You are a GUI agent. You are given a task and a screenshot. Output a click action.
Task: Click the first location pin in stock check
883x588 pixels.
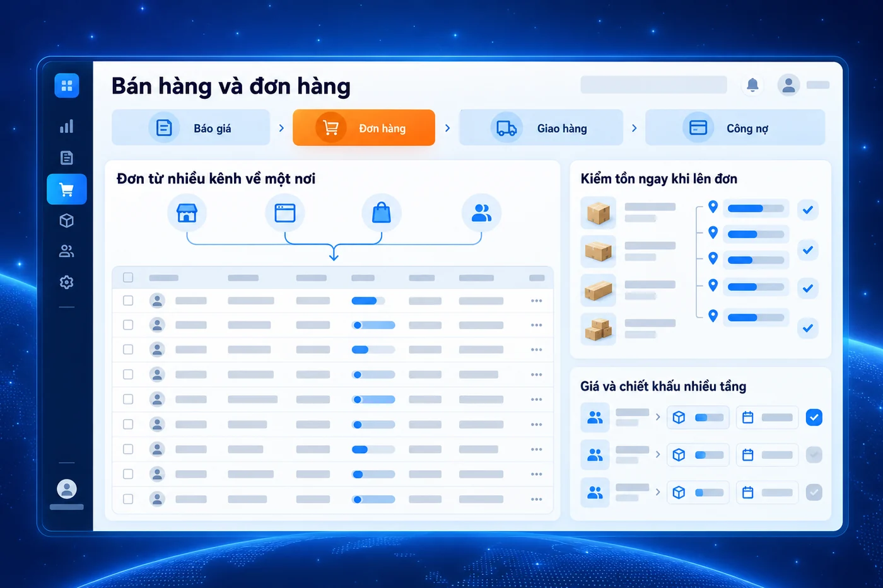tap(713, 207)
